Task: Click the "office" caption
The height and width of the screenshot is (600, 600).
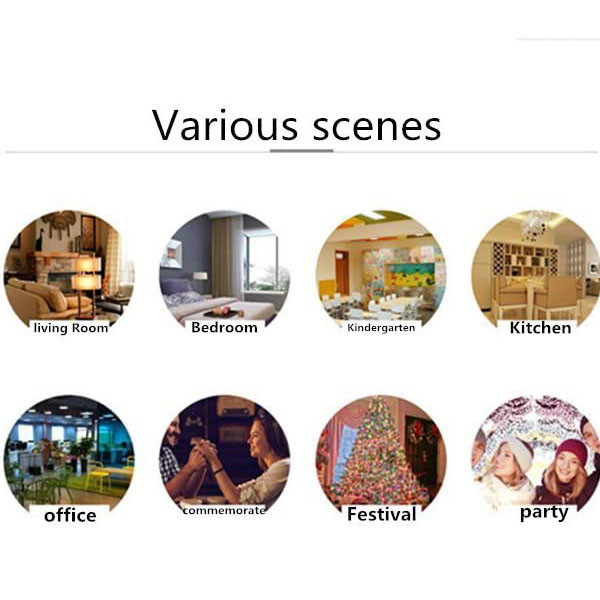Action: pyautogui.click(x=70, y=515)
